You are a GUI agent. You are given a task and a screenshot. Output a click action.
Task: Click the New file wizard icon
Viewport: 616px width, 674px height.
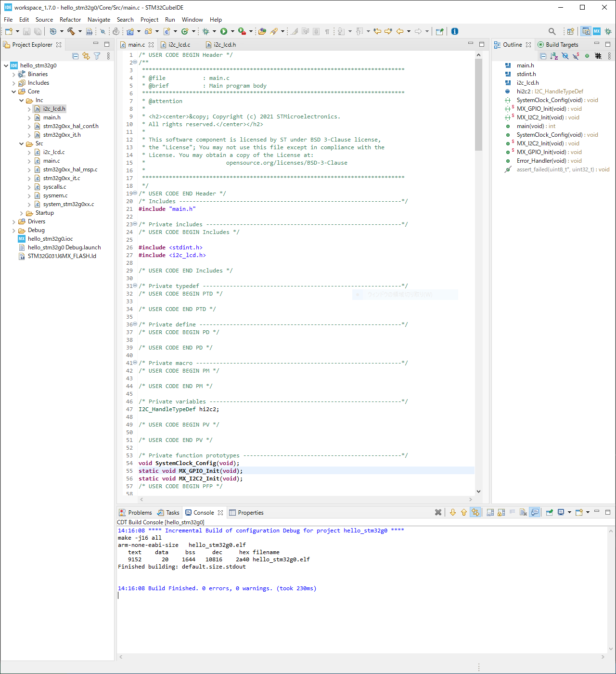point(9,31)
